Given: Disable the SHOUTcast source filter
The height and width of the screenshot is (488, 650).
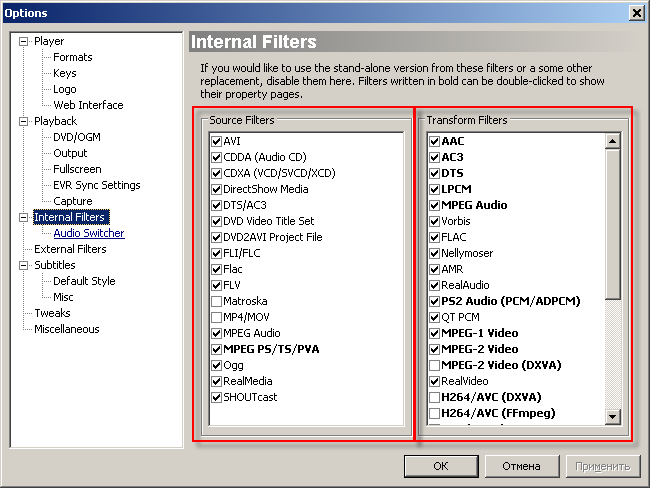Looking at the screenshot, I should (216, 397).
